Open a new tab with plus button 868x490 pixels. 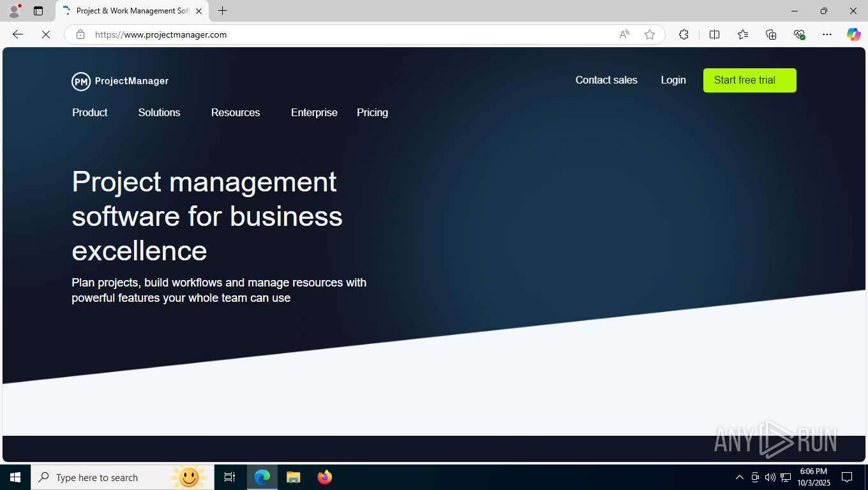pos(222,11)
